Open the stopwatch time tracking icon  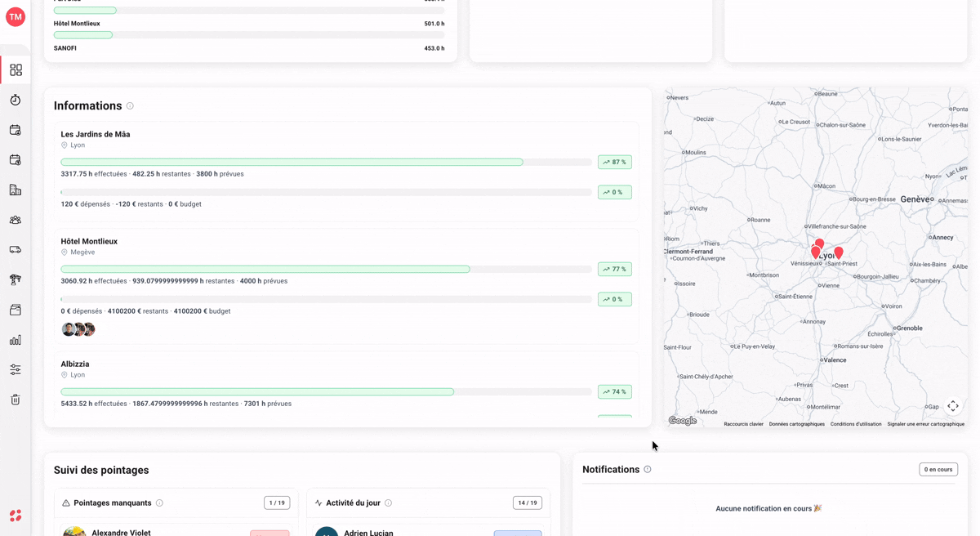[x=16, y=100]
